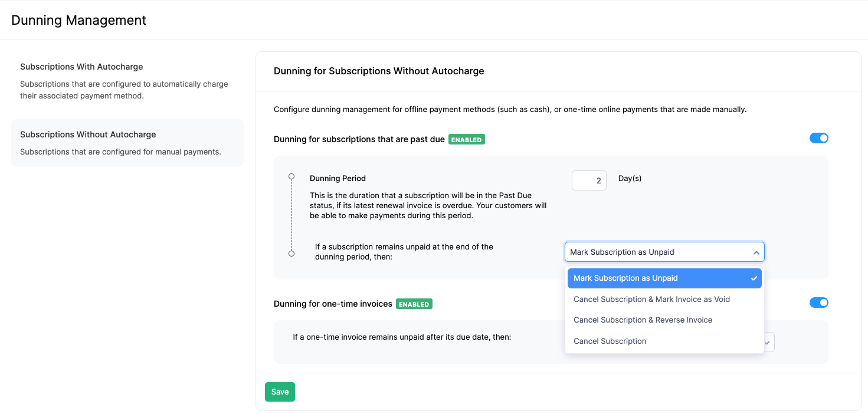Save the dunning configuration
Image resolution: width=868 pixels, height=414 pixels.
pos(280,392)
